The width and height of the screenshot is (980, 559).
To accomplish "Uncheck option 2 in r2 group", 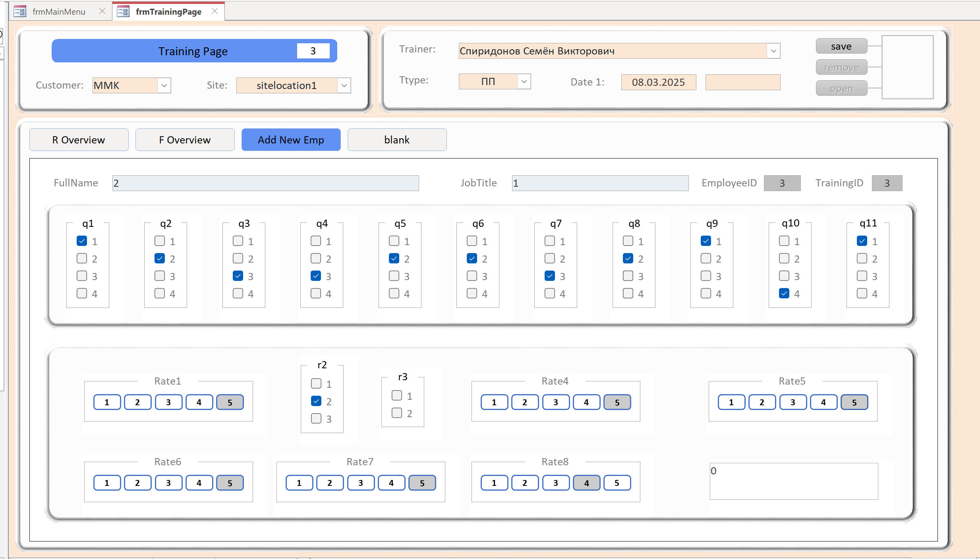I will click(316, 401).
